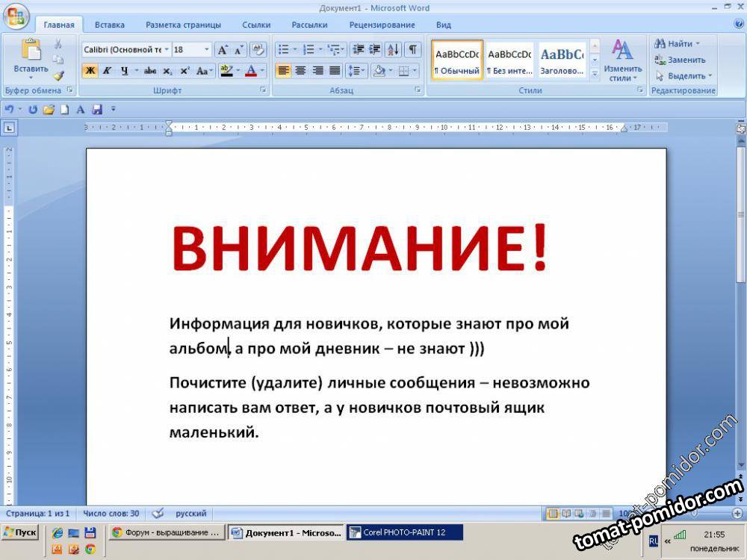Click the show paragraph marks (¶) icon
Image resolution: width=747 pixels, height=560 pixels.
[412, 49]
